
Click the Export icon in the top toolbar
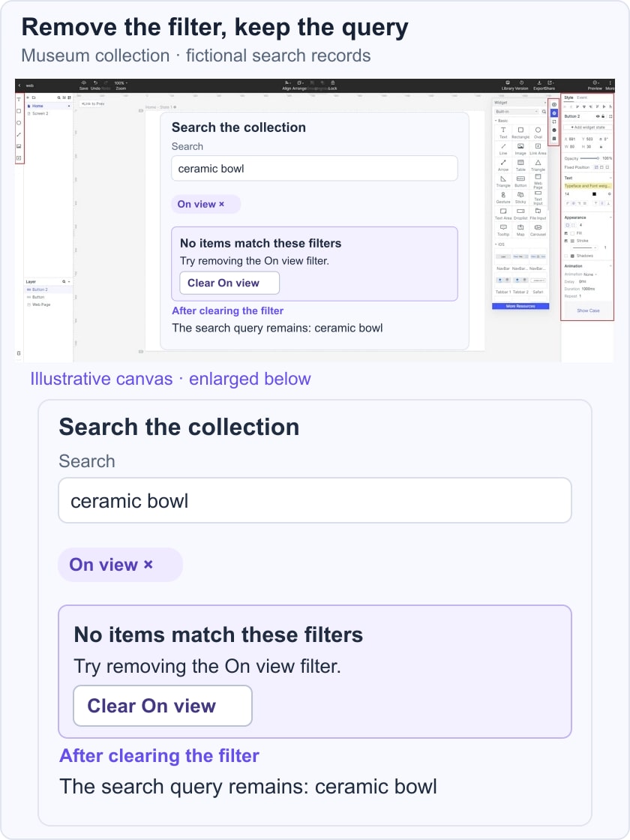click(539, 83)
